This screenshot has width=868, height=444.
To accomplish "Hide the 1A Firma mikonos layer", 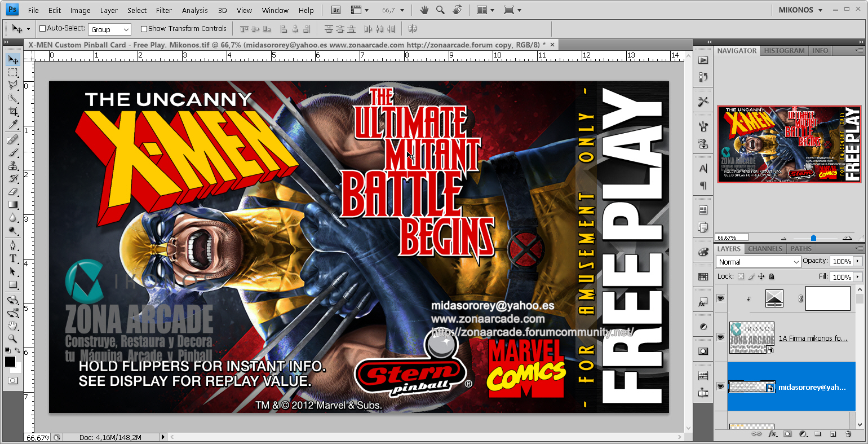I will (x=720, y=337).
